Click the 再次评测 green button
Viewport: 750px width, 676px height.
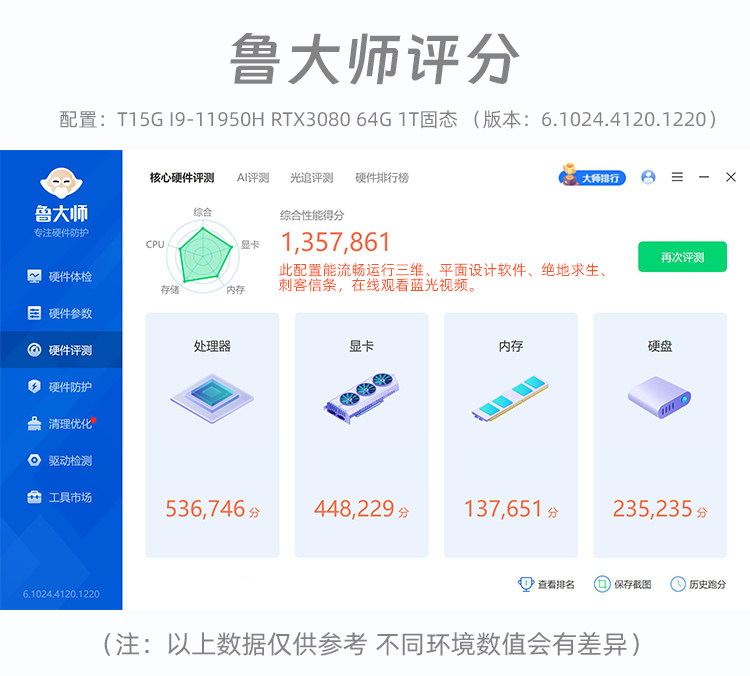tap(682, 257)
